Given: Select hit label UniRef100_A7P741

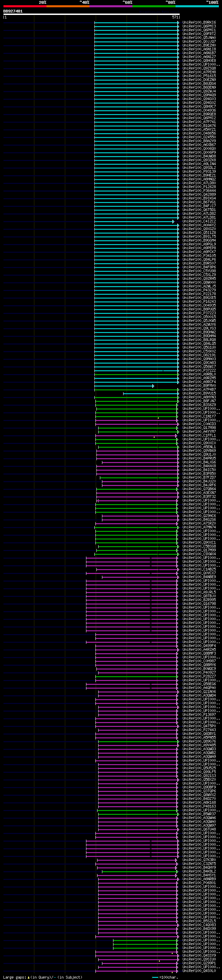Looking at the screenshot, I should [x=199, y=122].
